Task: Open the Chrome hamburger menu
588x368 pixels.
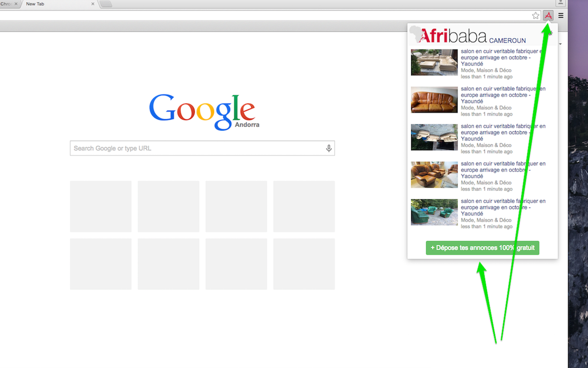Action: (561, 16)
